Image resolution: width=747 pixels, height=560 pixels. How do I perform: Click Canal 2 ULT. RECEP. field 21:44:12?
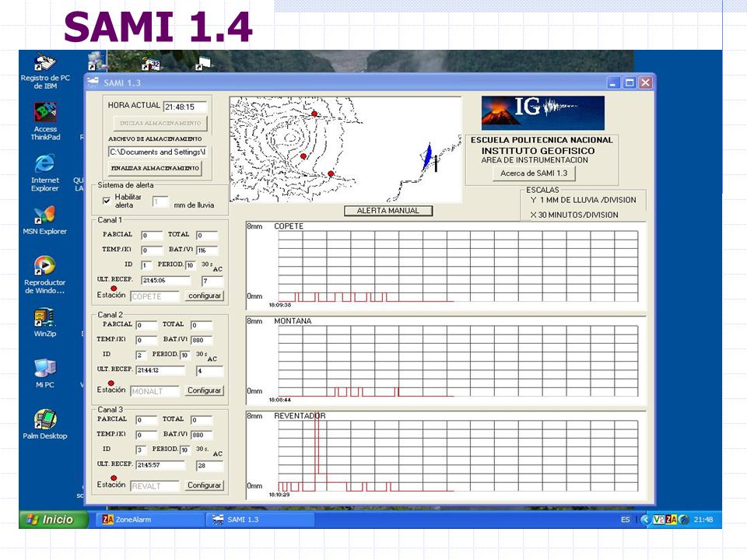160,370
